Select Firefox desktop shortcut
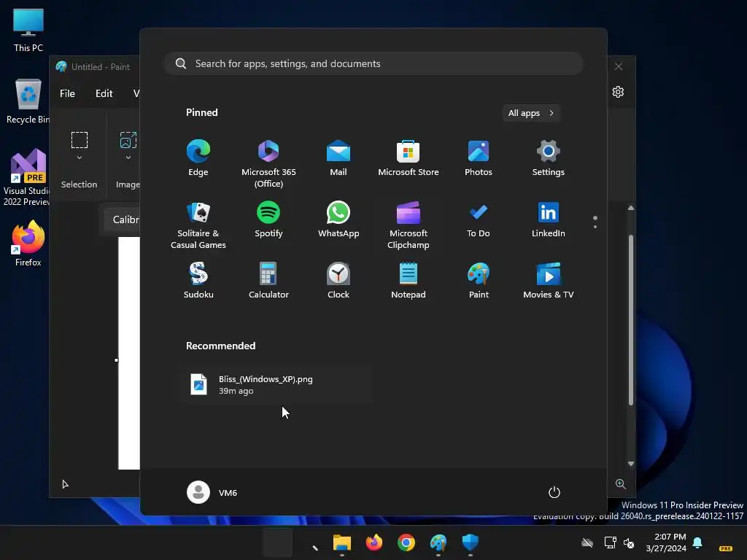The image size is (747, 560). [28, 244]
